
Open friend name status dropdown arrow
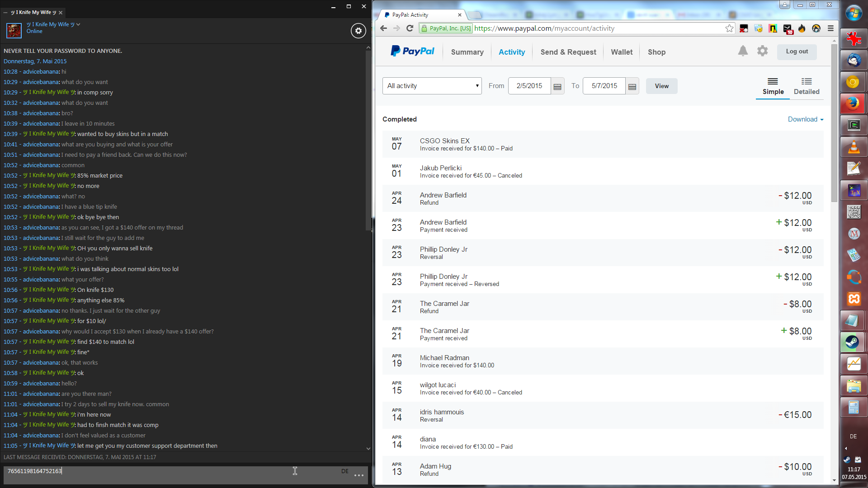click(78, 24)
